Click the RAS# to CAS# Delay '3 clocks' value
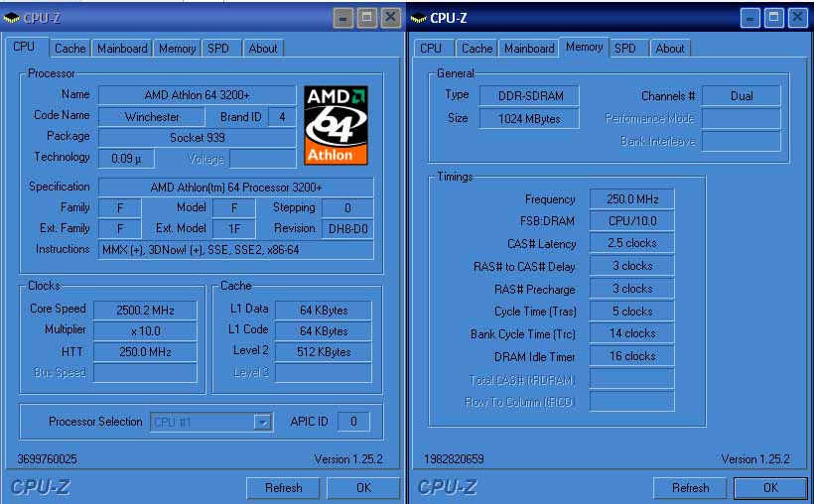 pyautogui.click(x=631, y=266)
